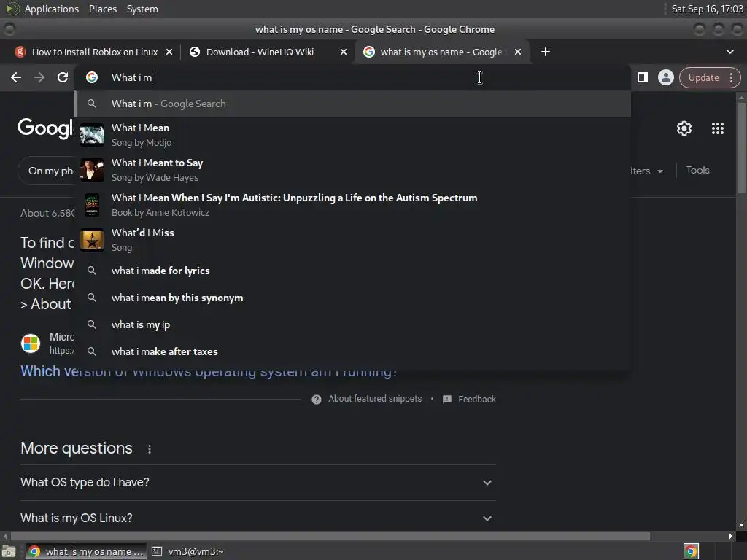Click the horizontal scrollbar
Image resolution: width=747 pixels, height=560 pixels.
coord(331,536)
